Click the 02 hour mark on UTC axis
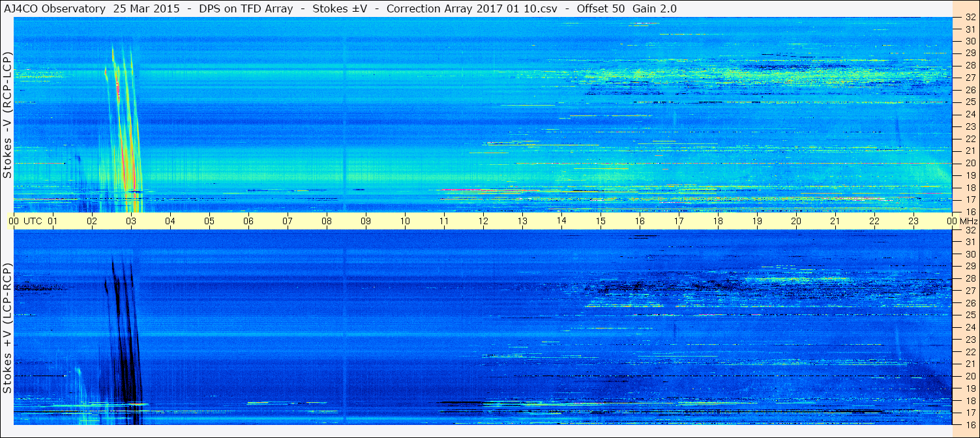 (x=92, y=221)
